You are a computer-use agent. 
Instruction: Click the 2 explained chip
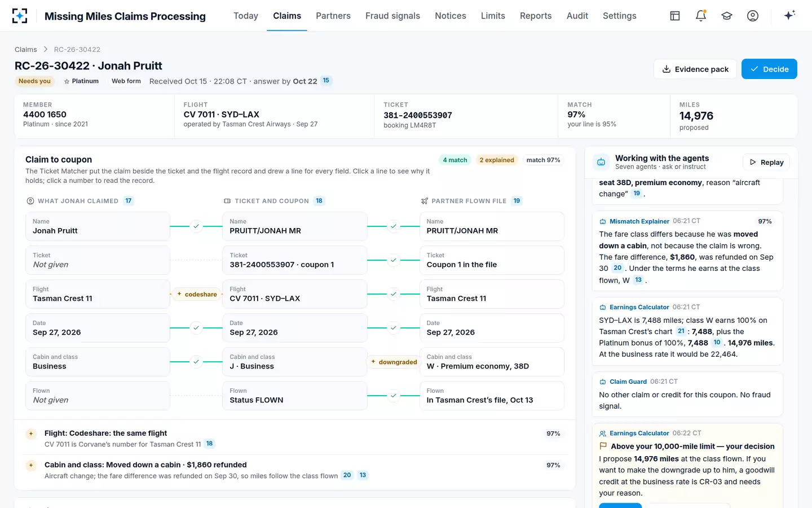[497, 160]
